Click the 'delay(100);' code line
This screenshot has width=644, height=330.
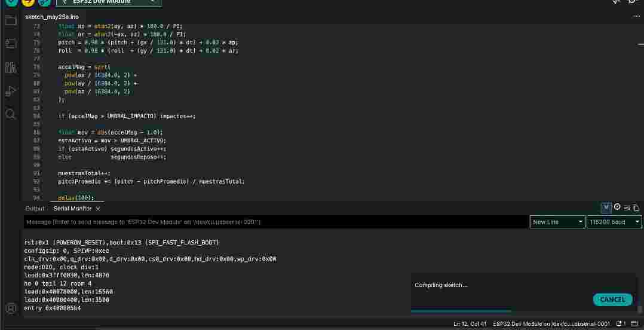coord(76,198)
